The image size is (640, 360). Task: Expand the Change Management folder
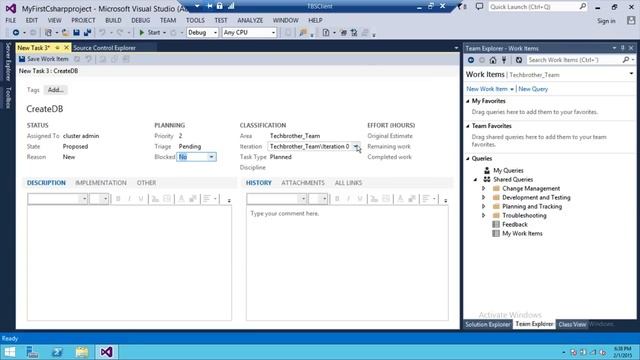484,189
